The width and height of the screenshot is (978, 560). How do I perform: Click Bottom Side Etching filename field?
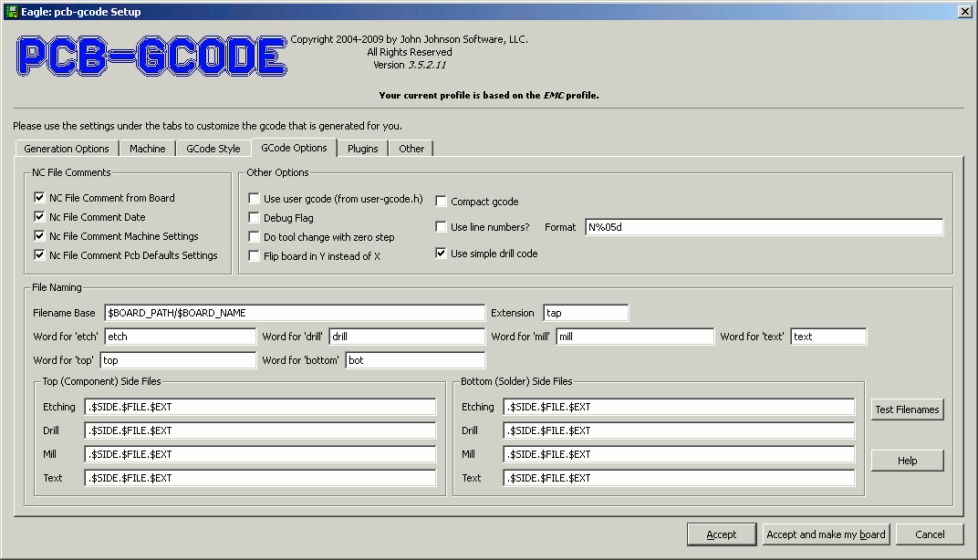pyautogui.click(x=679, y=407)
